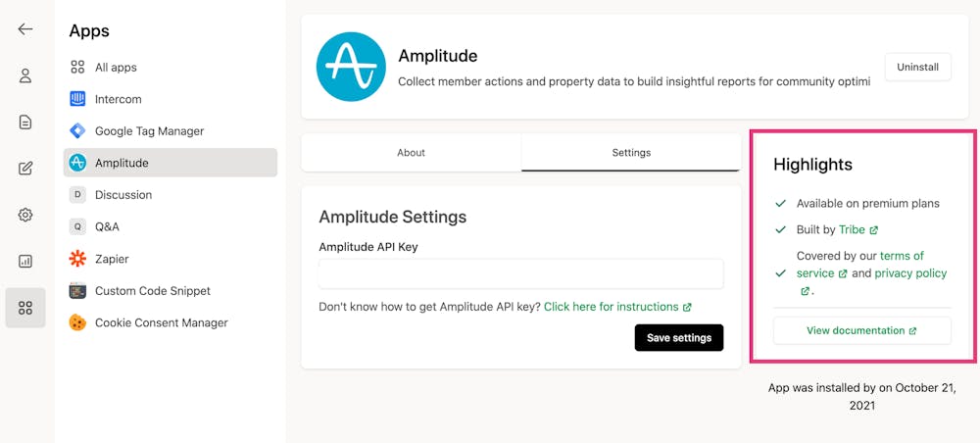
Task: Open the View documentation link
Action: [x=861, y=331]
